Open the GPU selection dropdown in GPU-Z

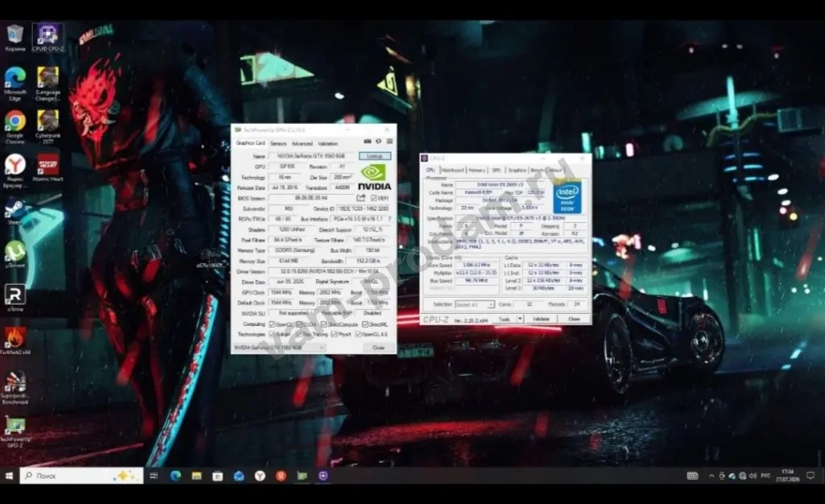click(280, 347)
